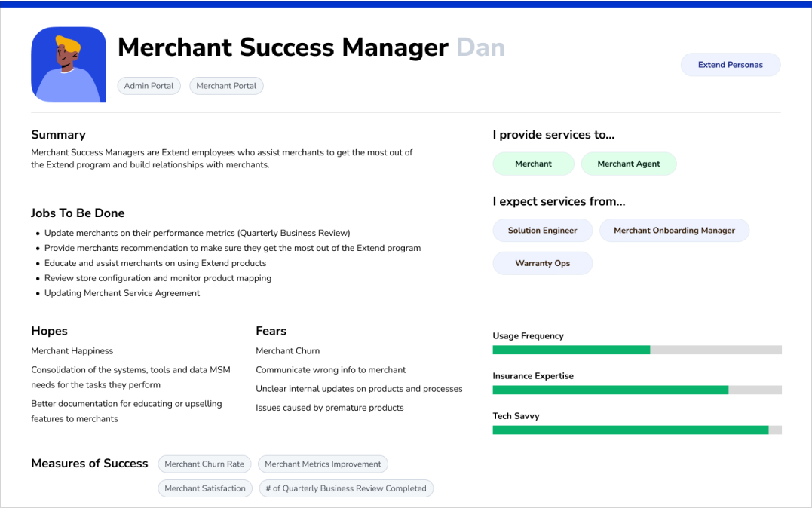Click the Merchant Success Manager title
812x508 pixels.
pos(283,47)
